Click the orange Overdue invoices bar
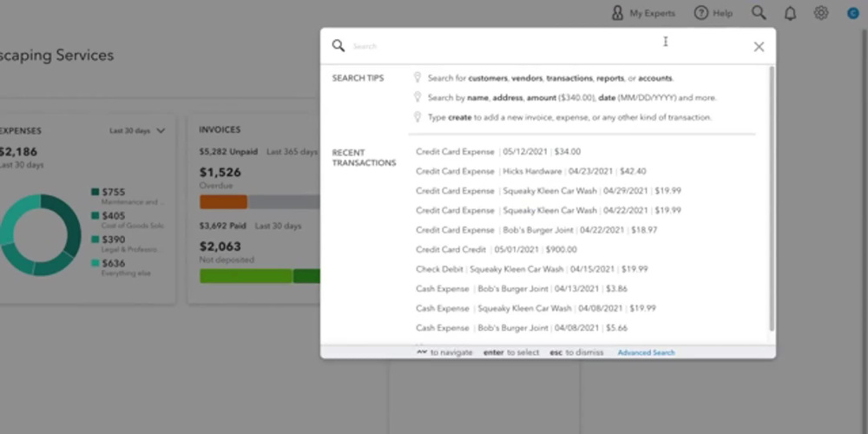This screenshot has height=434, width=868. 224,202
